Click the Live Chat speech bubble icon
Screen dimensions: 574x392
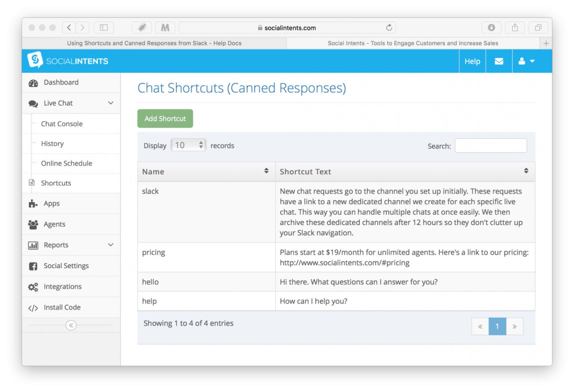(33, 103)
